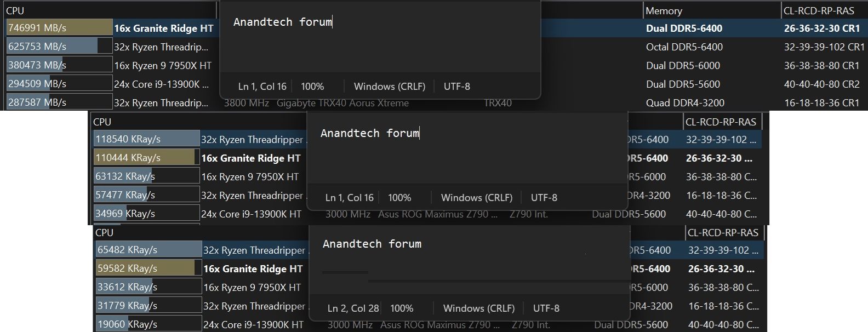Select the 16-18-18-36 CR1 timings cell

coord(821,103)
